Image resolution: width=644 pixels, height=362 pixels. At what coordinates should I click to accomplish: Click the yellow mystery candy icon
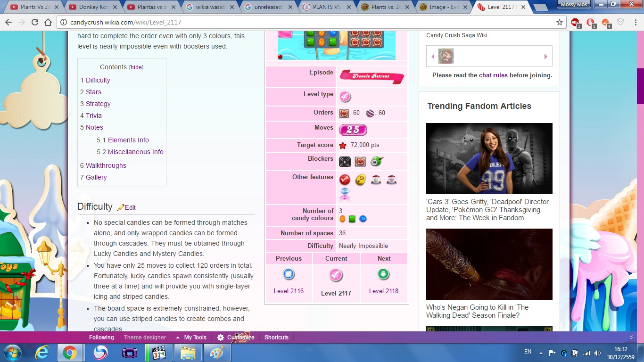click(360, 180)
